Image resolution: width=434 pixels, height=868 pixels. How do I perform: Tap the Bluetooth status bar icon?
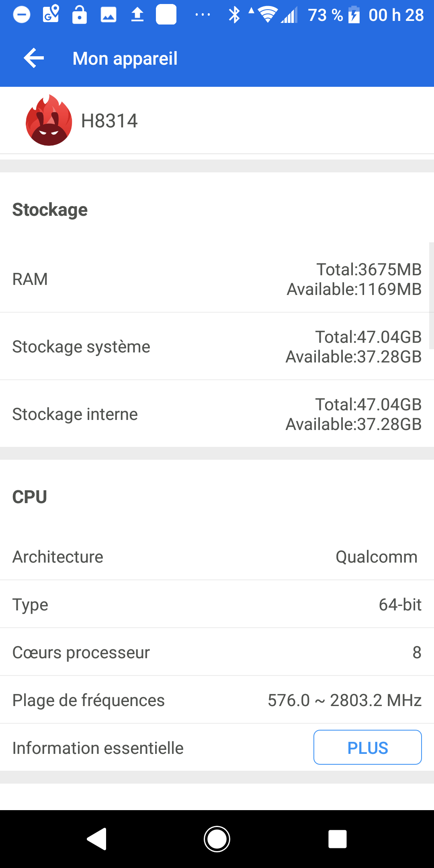coord(234,15)
